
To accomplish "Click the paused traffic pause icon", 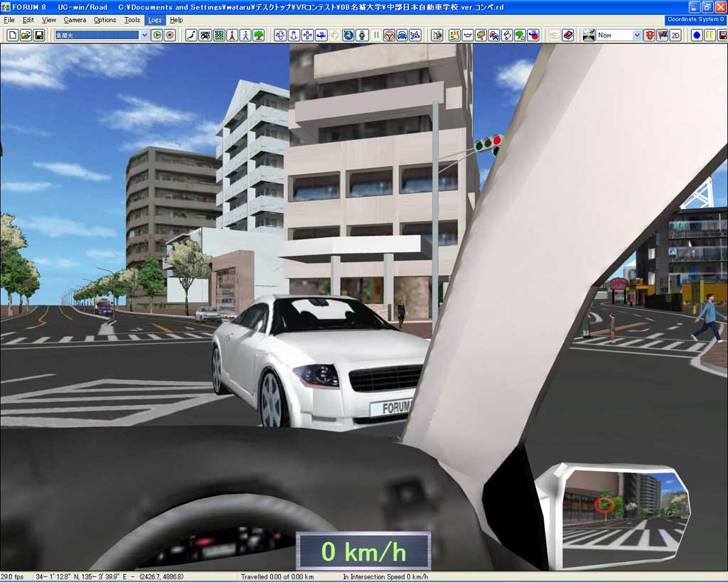I will (x=376, y=36).
